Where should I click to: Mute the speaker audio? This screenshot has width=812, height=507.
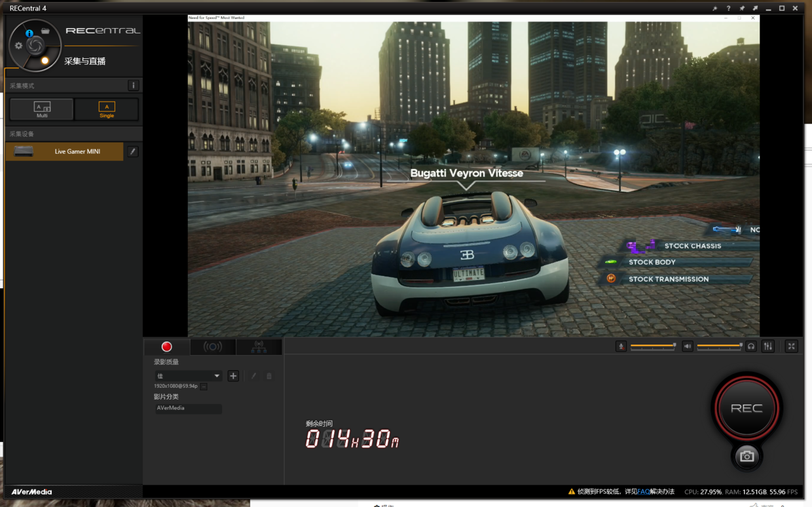[x=688, y=346]
